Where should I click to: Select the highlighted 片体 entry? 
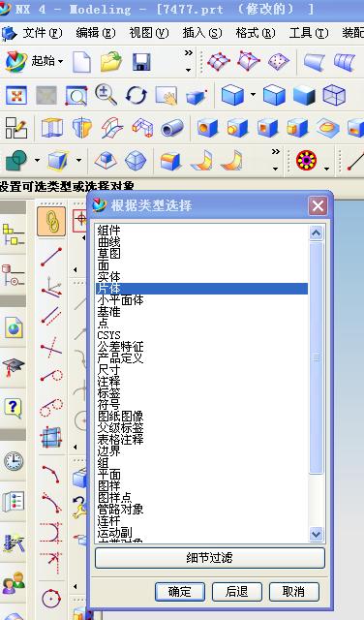point(201,289)
